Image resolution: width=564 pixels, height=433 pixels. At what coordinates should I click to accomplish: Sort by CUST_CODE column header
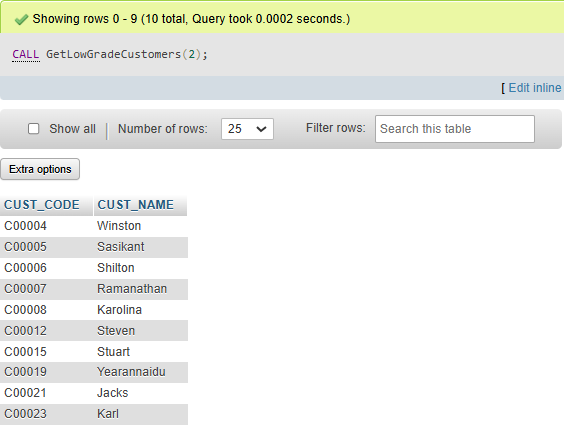tap(42, 205)
